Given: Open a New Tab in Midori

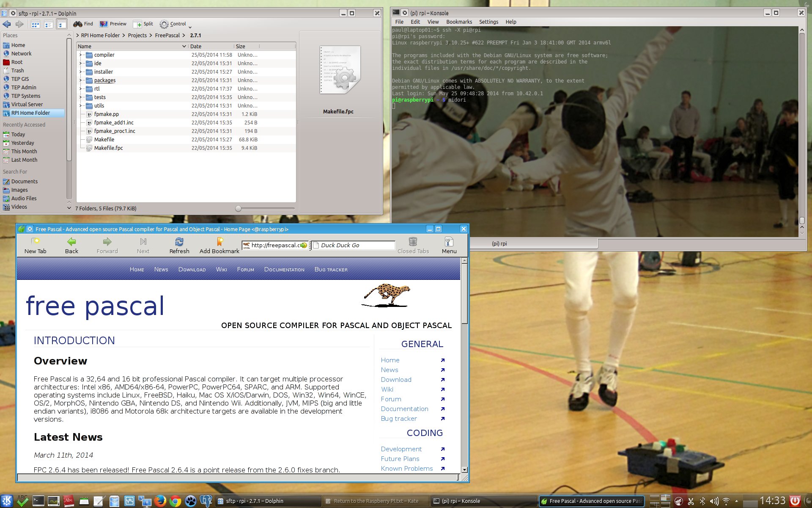Looking at the screenshot, I should pos(36,246).
